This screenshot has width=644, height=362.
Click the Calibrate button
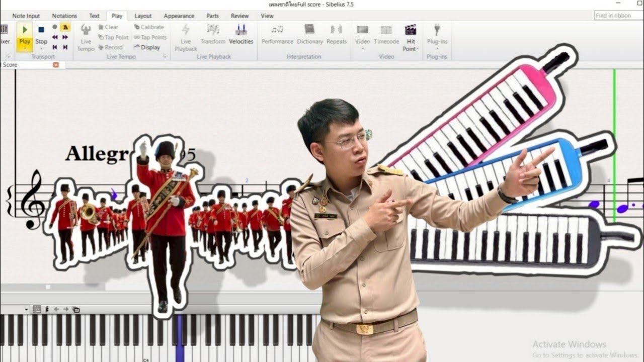[149, 27]
